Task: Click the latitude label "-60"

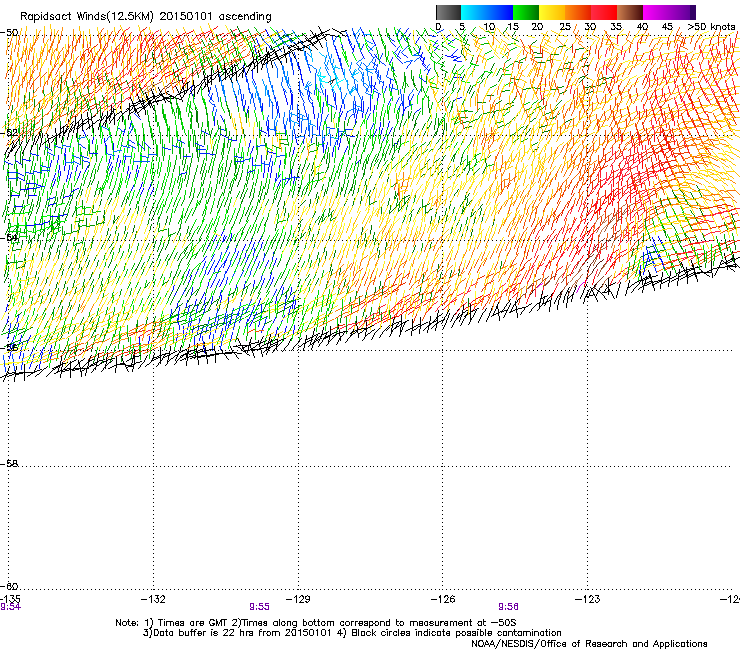Action: (x=9, y=586)
